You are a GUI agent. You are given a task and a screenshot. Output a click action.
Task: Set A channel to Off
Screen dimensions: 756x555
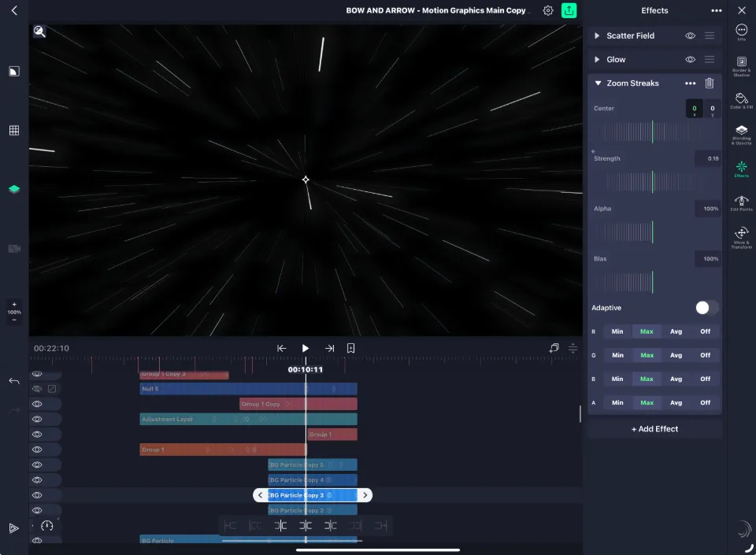tap(706, 403)
